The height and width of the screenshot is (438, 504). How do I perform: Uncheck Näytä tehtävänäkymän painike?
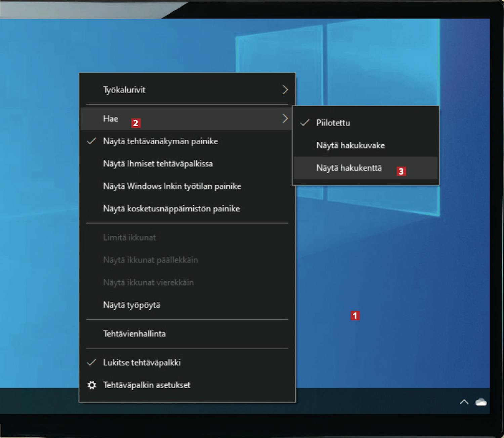click(160, 141)
